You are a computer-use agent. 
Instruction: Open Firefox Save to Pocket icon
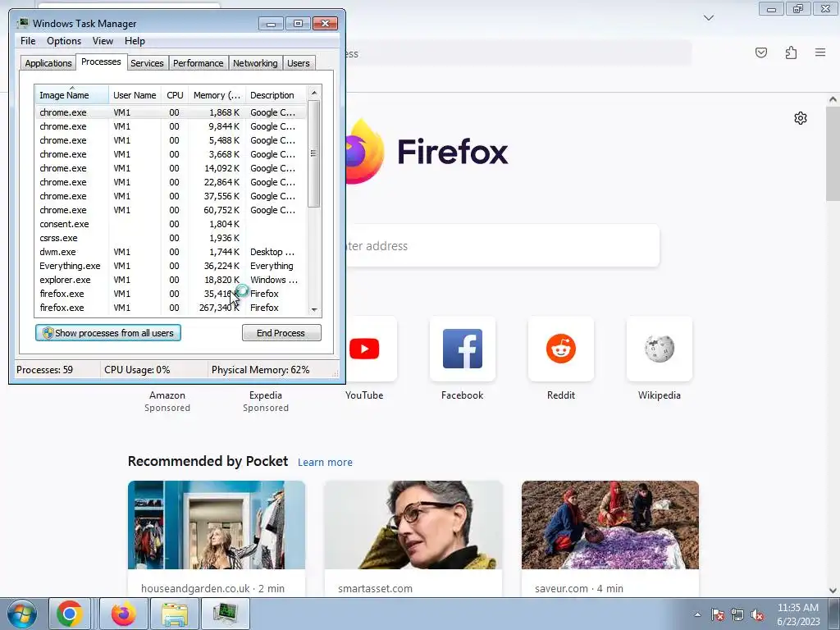(x=760, y=52)
